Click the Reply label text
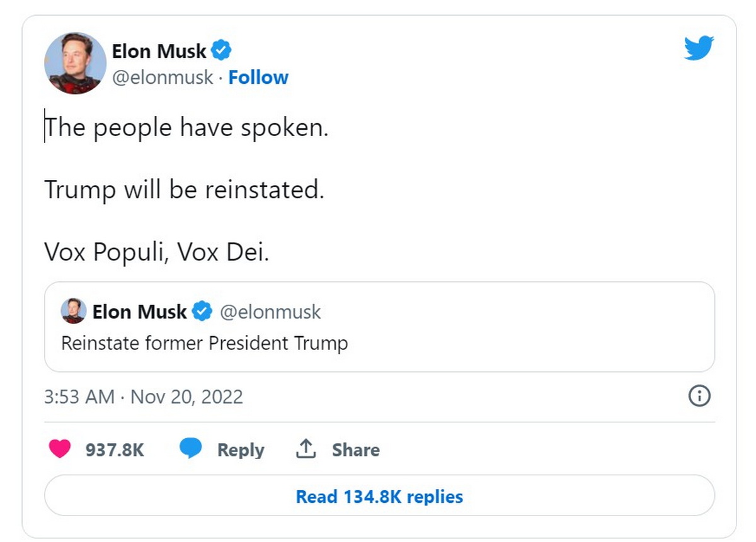756x542 pixels. tap(241, 449)
